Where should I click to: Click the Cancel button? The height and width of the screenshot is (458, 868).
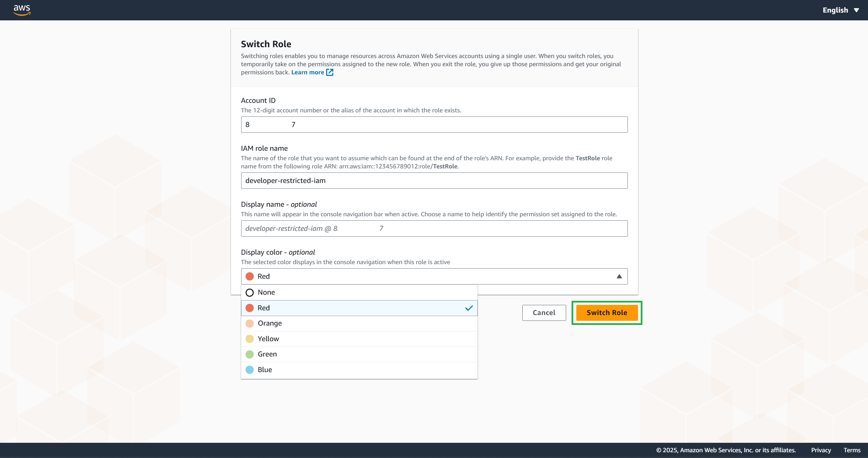tap(544, 313)
